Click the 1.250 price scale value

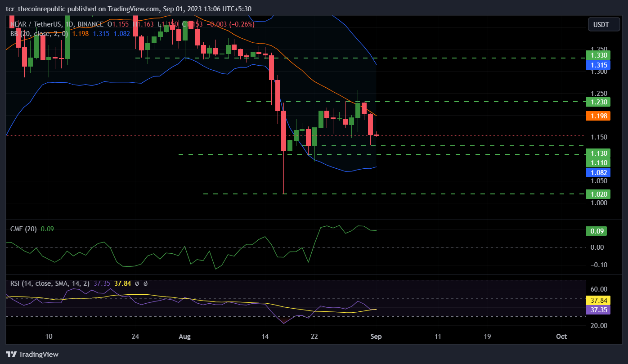pyautogui.click(x=599, y=93)
